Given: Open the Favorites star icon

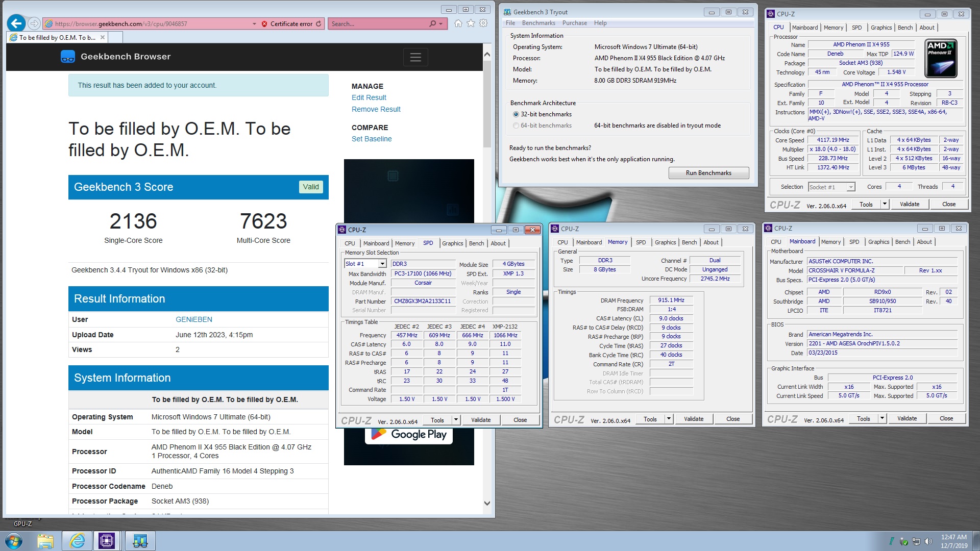Looking at the screenshot, I should tap(471, 23).
